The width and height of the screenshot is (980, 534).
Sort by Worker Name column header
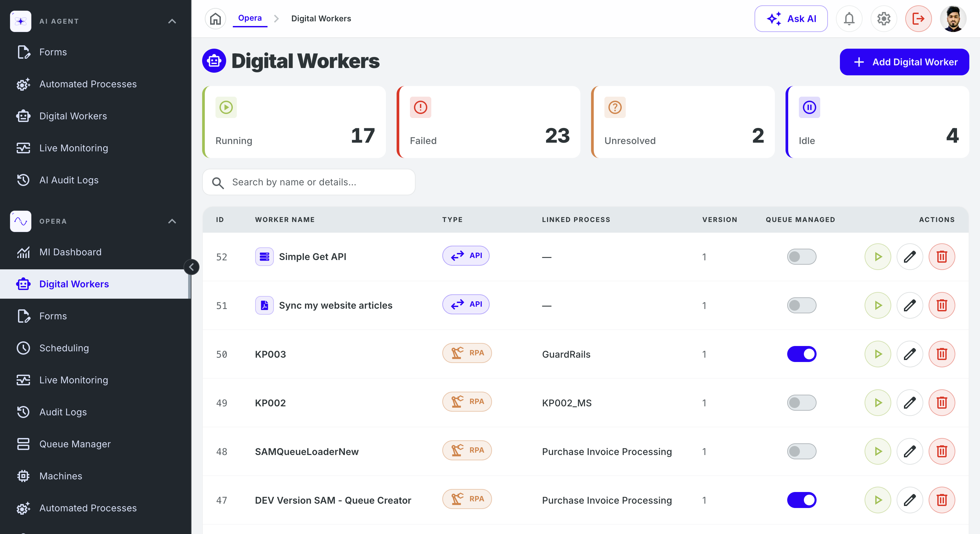click(285, 220)
